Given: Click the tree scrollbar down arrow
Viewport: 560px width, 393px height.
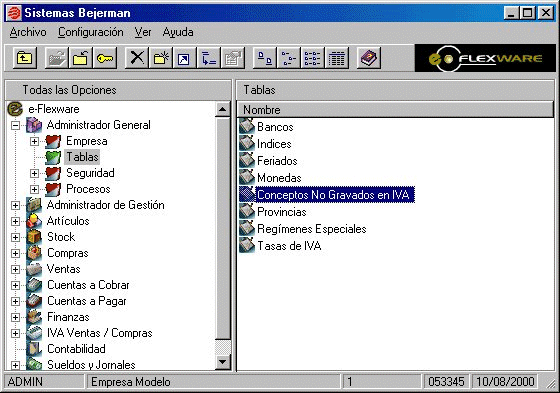Looking at the screenshot, I should (223, 362).
